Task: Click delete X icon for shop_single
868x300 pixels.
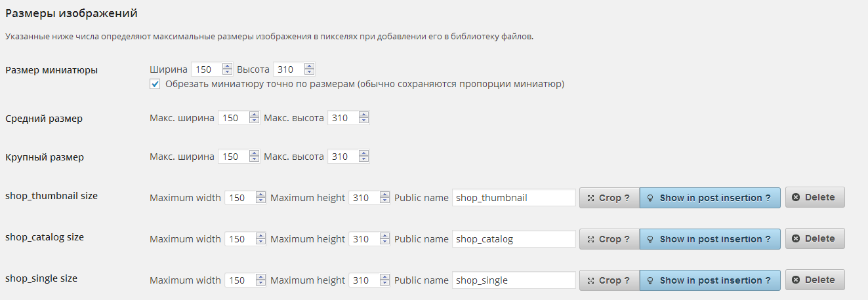Action: [796, 280]
